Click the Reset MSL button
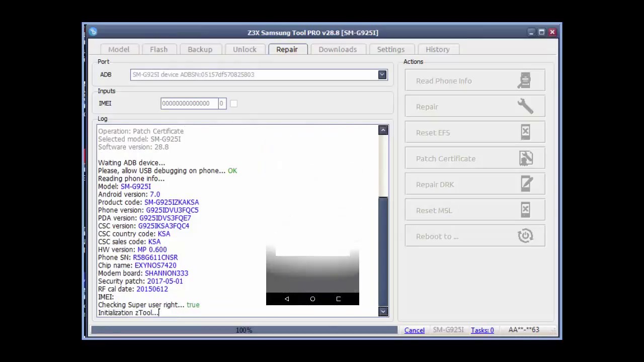The width and height of the screenshot is (644, 362). [475, 210]
